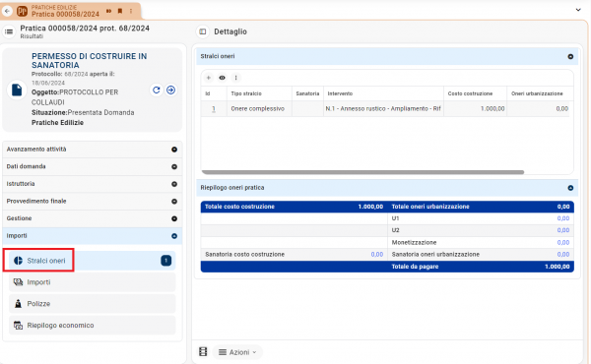This screenshot has width=591, height=364.
Task: Add a new stralcio with the plus icon
Action: pos(209,78)
